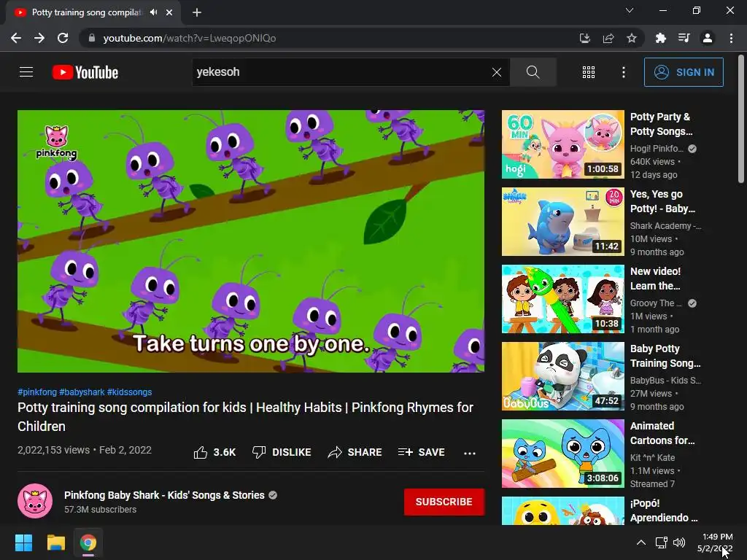Click the install app icon in address bar
Screen dimensions: 747x560
coord(585,38)
